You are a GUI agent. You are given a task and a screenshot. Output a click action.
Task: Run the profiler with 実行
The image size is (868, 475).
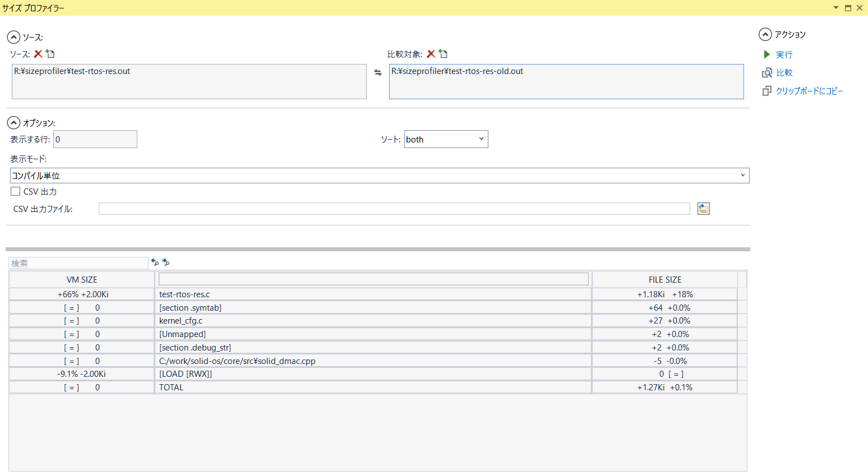click(783, 54)
